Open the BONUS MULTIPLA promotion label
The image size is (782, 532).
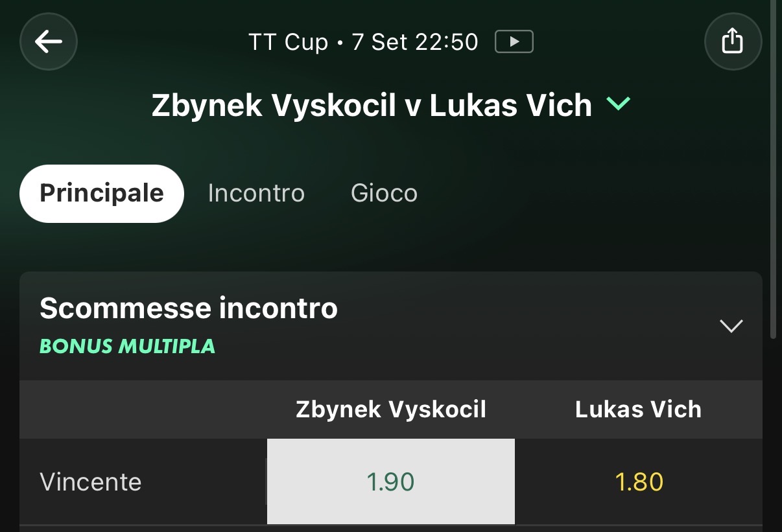click(x=127, y=346)
